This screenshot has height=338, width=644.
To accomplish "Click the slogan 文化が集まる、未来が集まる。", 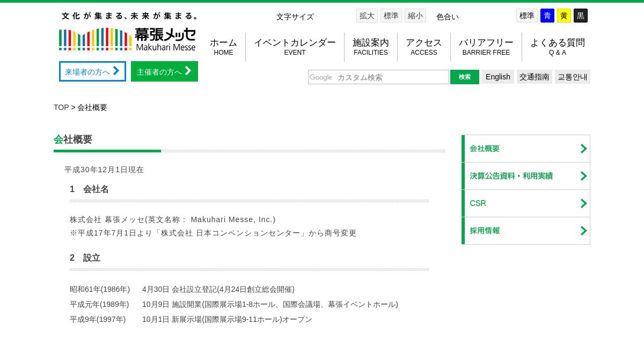I will [130, 16].
